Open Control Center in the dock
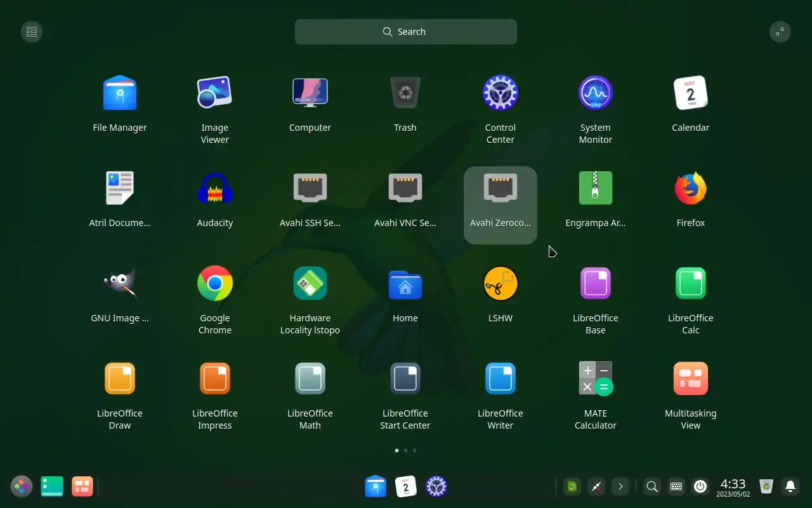The width and height of the screenshot is (812, 508). pyautogui.click(x=436, y=486)
